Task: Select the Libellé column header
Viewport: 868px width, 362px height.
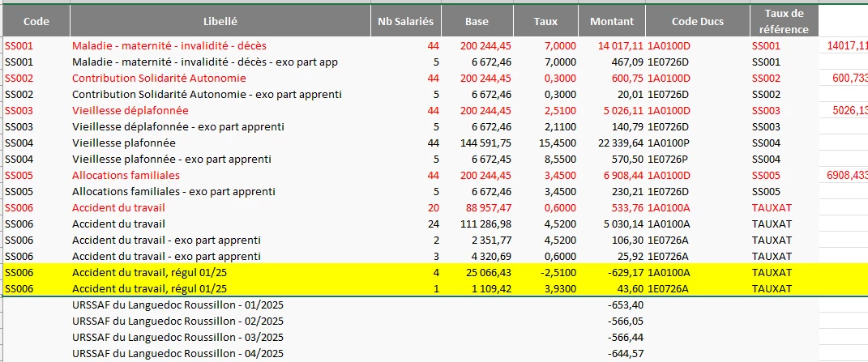Action: (x=220, y=21)
